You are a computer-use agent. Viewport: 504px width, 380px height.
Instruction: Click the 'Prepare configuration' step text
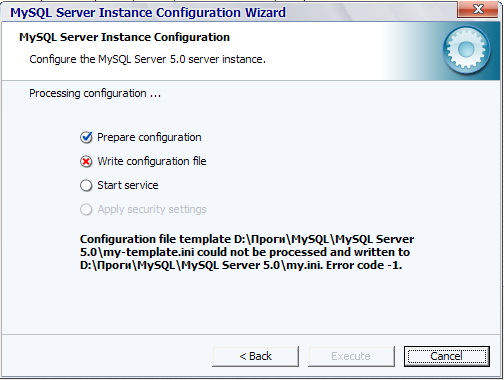pos(149,137)
